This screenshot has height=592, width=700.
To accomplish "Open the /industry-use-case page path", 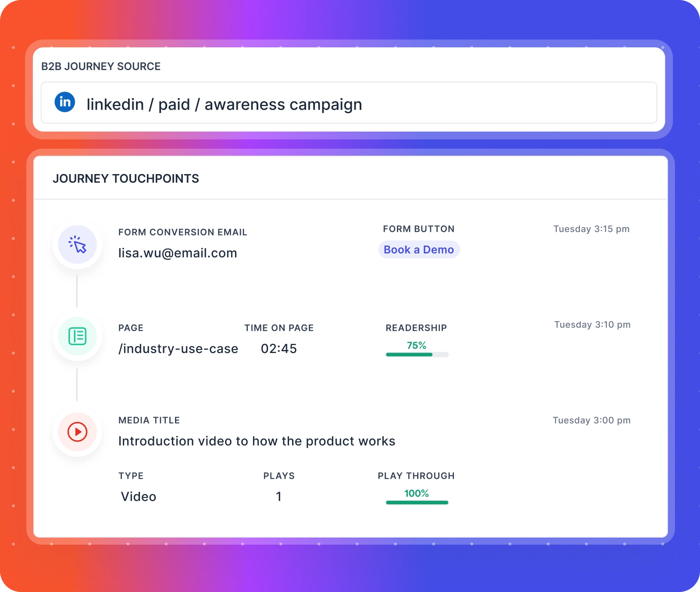I will click(178, 349).
